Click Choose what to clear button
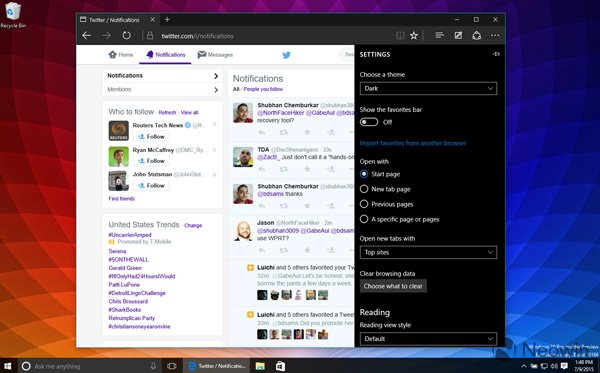 coord(393,286)
